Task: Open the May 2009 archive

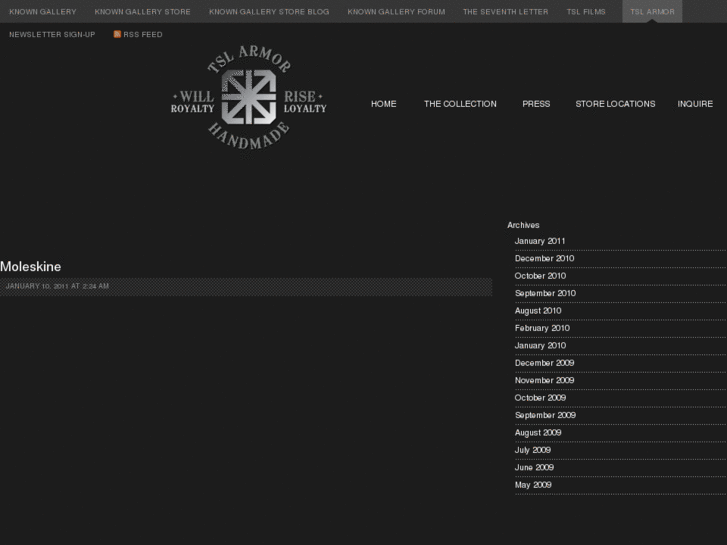Action: 533,485
